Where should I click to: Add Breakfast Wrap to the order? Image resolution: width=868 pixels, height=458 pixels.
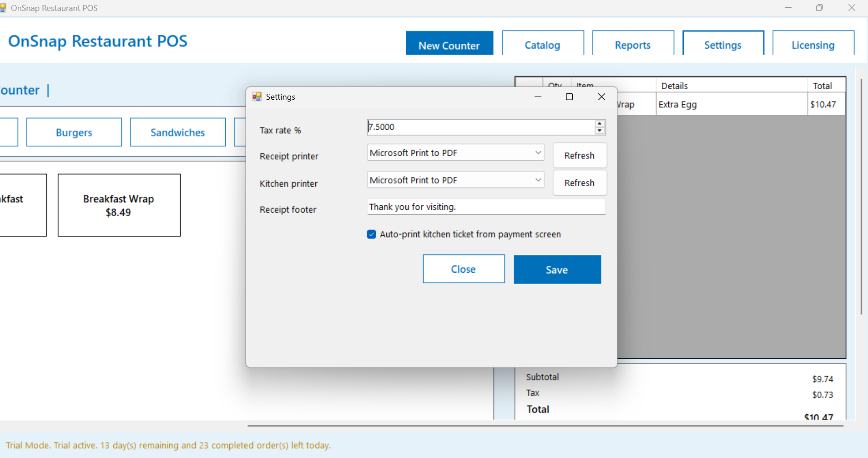tap(118, 205)
